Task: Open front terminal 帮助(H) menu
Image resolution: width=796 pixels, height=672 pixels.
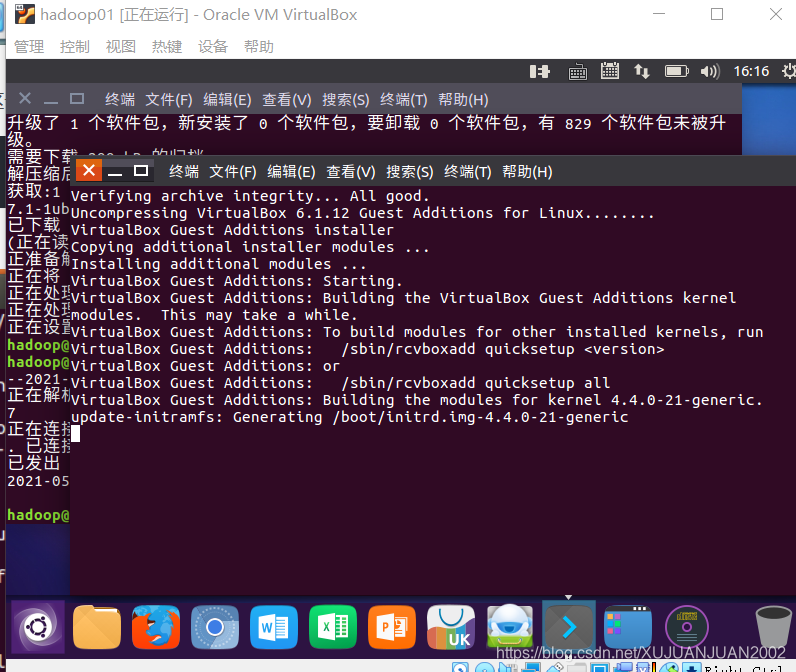Action: (x=527, y=172)
